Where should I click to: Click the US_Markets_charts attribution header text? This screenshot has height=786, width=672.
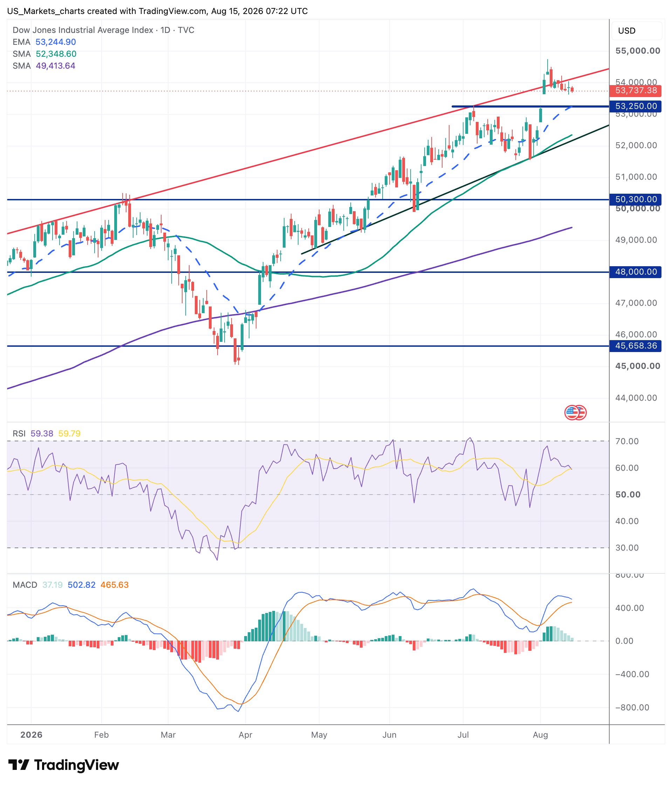click(x=157, y=11)
